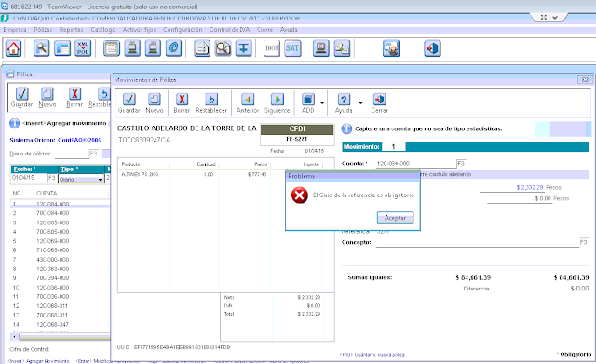
Task: Click the binoculars document search icon
Action: pos(223,48)
